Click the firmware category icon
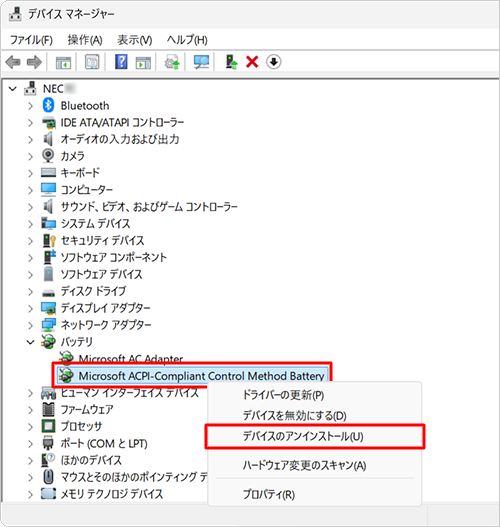Screen dimensions: 500x527 tap(48, 409)
